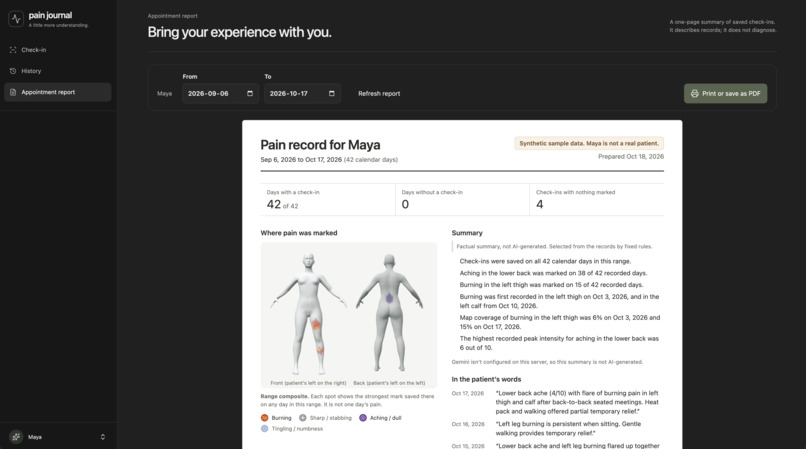Open the Check-in page
806x449 pixels.
tap(58, 50)
